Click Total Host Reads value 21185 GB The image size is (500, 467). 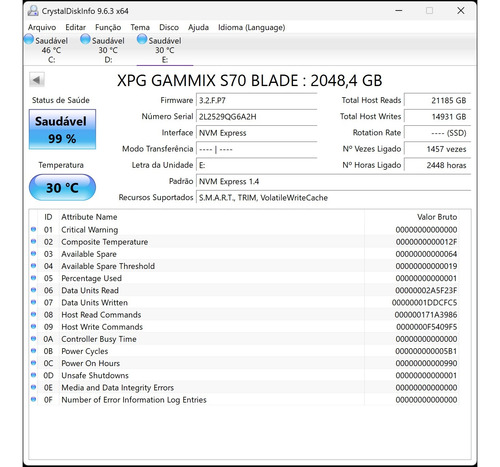click(x=437, y=100)
